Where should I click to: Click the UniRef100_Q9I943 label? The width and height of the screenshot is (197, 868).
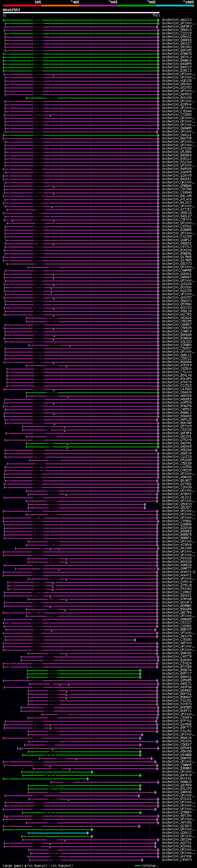[177, 47]
